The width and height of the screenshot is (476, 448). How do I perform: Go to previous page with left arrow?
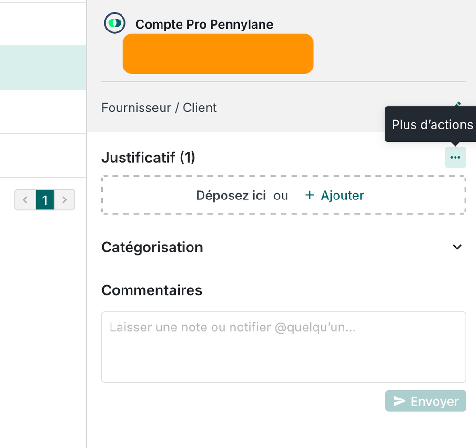click(25, 200)
